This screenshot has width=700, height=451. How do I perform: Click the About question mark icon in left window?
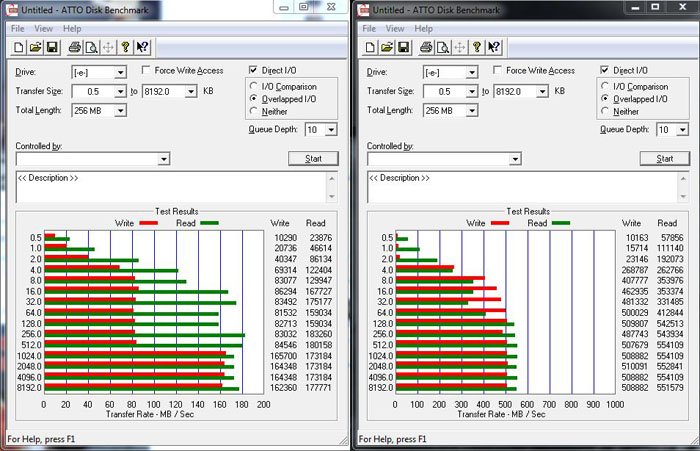tap(125, 47)
